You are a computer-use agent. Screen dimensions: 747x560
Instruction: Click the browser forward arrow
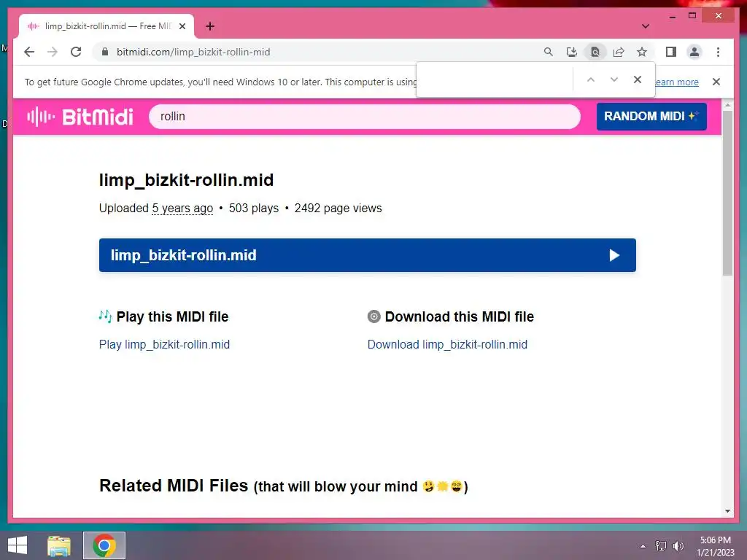click(x=53, y=52)
